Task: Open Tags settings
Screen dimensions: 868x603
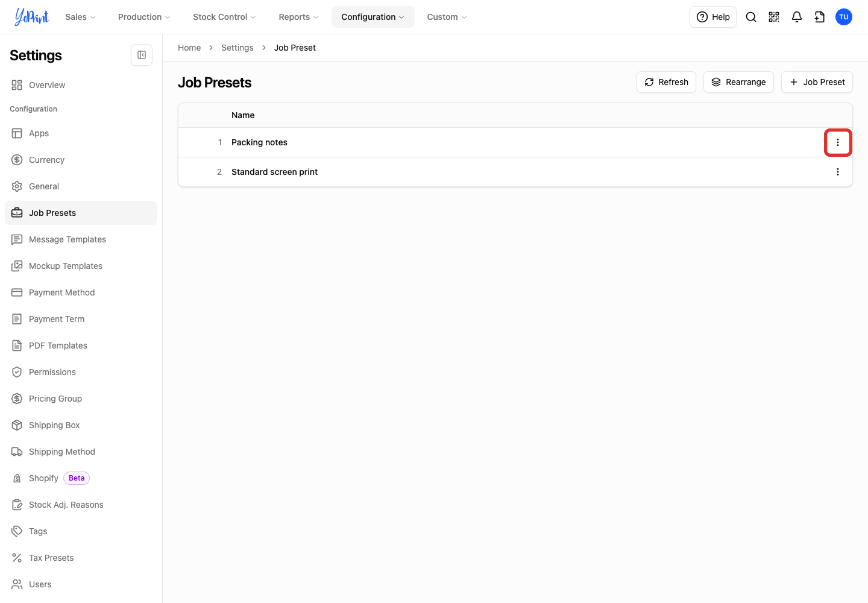Action: [81, 531]
